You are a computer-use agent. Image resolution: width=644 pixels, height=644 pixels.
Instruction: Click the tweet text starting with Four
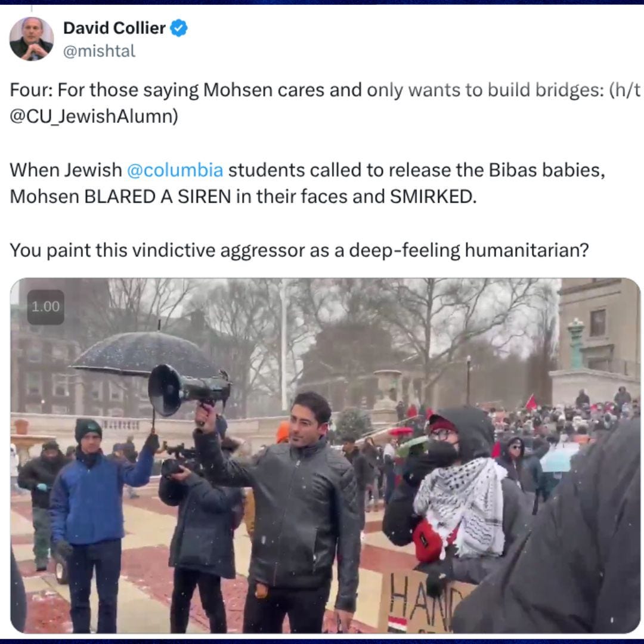click(325, 103)
